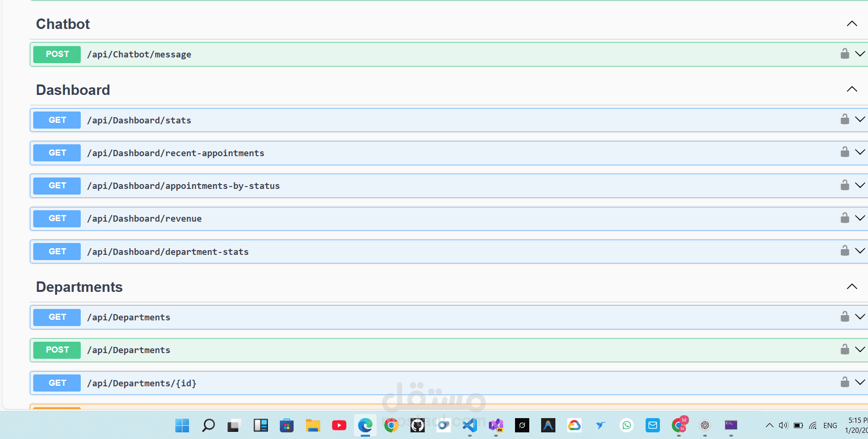Expand the /api/Chatbot/message chevron

tap(860, 54)
